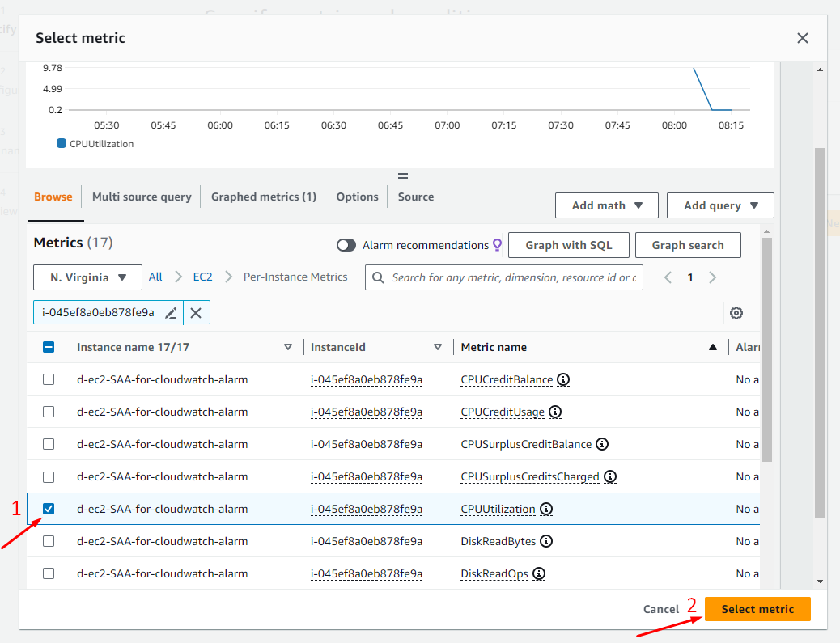Go to the next metrics page arrow
The width and height of the screenshot is (840, 643).
[x=712, y=277]
